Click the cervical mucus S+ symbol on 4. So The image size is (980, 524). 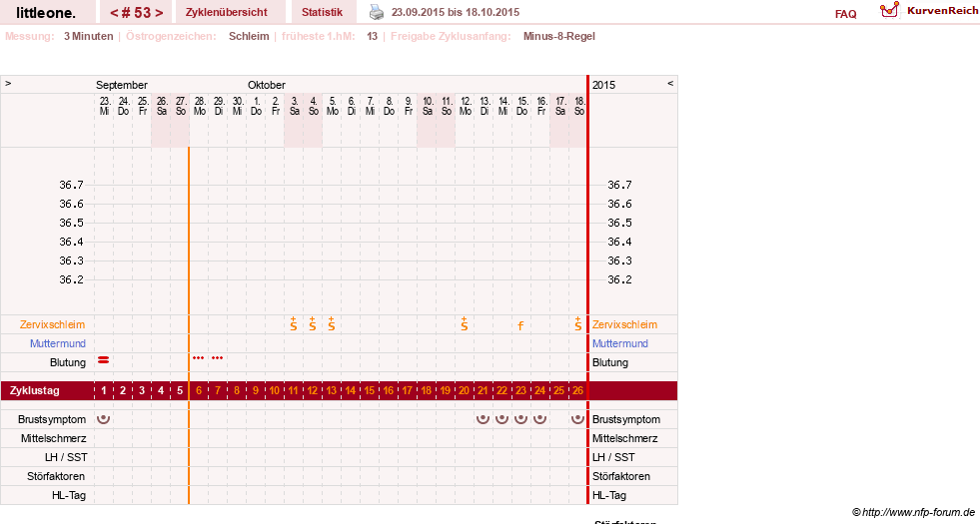pyautogui.click(x=313, y=323)
